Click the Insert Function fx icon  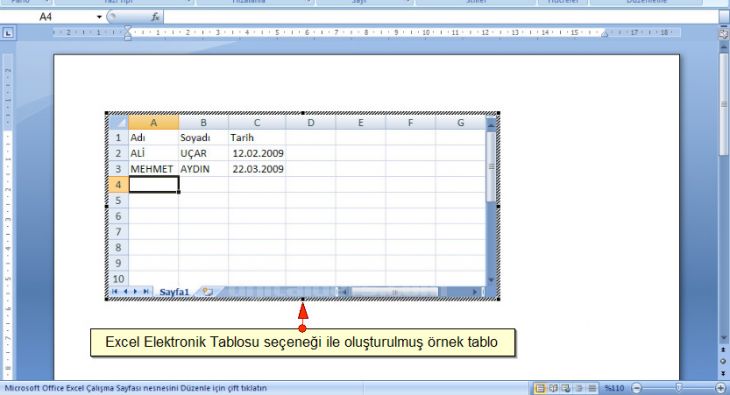click(155, 17)
